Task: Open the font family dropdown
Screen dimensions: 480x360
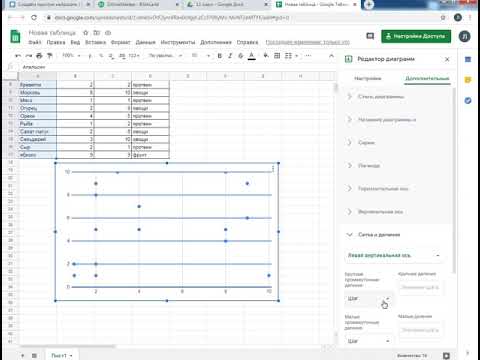Action: [165, 55]
